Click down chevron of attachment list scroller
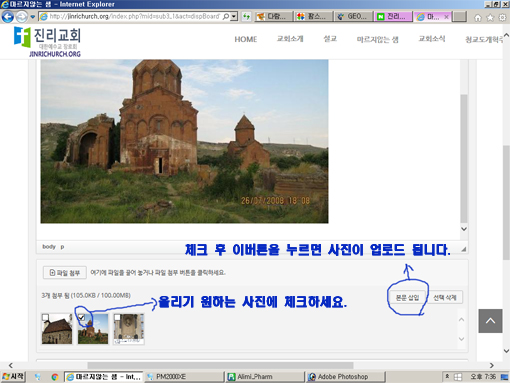Viewport: 510px width, 383px height. (461, 339)
